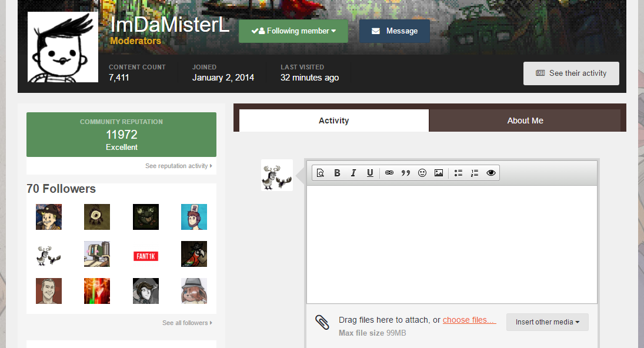Viewport: 644px width, 348px height.
Task: Click the last visited 32 minutes ago
Action: pyautogui.click(x=310, y=78)
